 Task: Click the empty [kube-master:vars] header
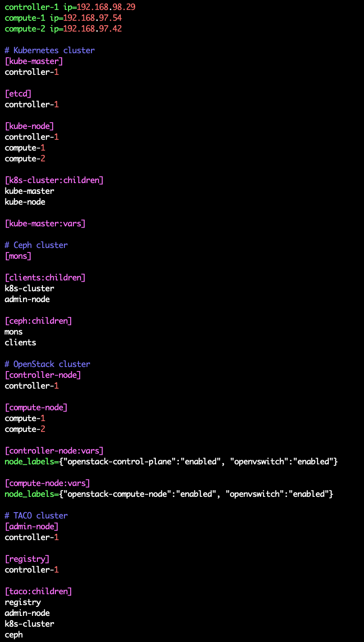[45, 224]
